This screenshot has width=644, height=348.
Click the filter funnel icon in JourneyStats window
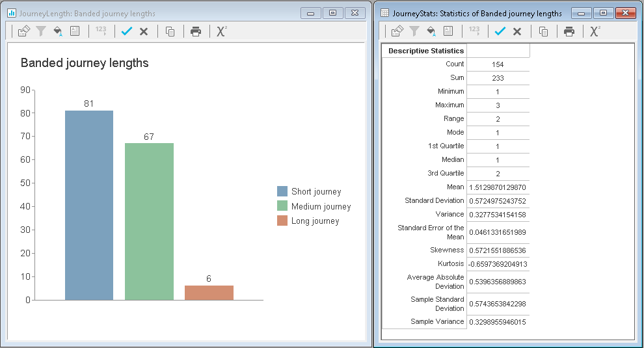tap(414, 31)
